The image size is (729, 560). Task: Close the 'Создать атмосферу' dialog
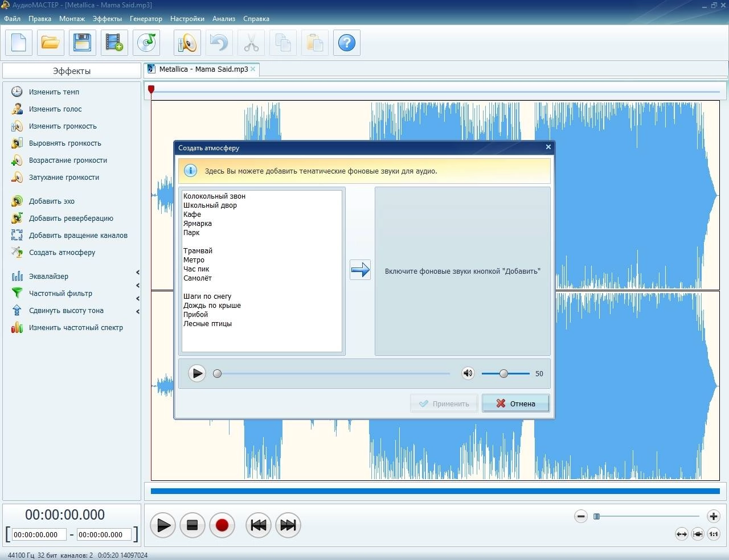coord(548,147)
